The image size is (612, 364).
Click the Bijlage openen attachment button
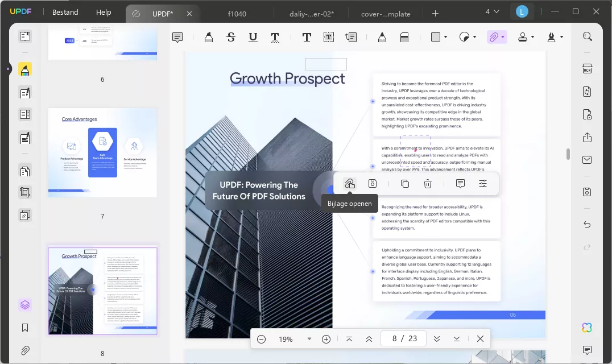click(350, 184)
